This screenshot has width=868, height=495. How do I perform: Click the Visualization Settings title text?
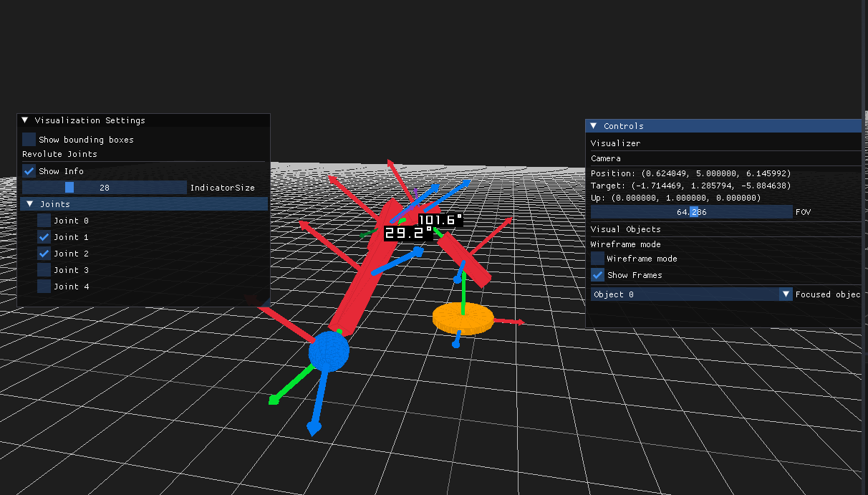pos(90,120)
